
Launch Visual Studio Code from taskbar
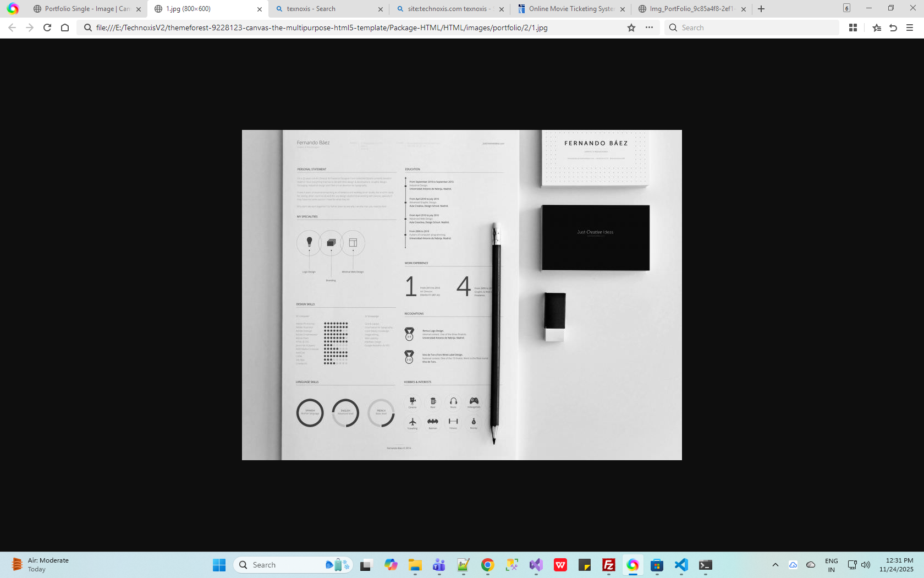pos(681,565)
